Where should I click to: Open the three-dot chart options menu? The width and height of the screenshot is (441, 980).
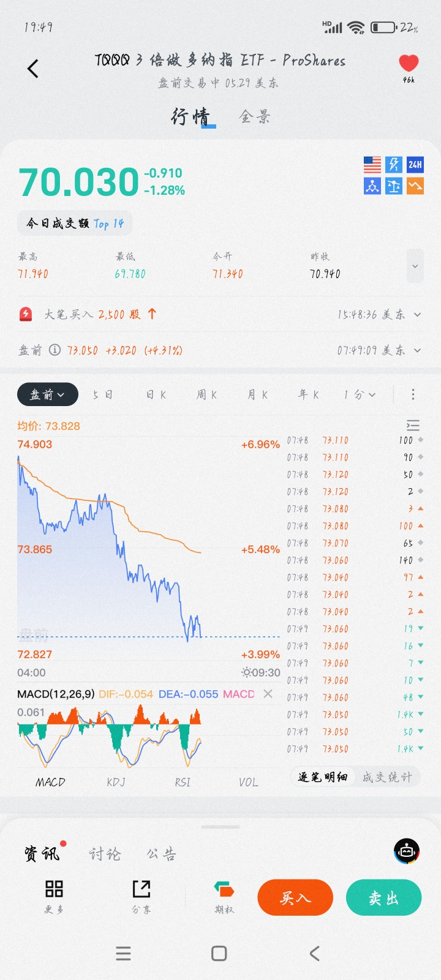413,394
